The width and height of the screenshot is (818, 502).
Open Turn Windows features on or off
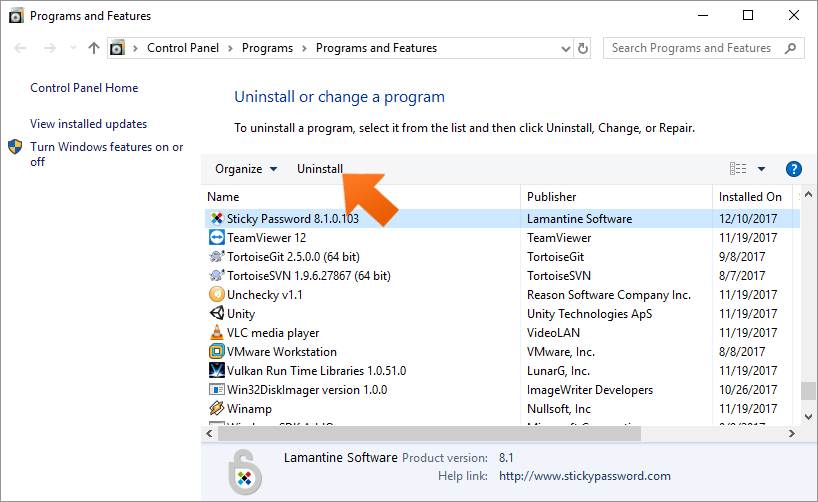[x=106, y=154]
